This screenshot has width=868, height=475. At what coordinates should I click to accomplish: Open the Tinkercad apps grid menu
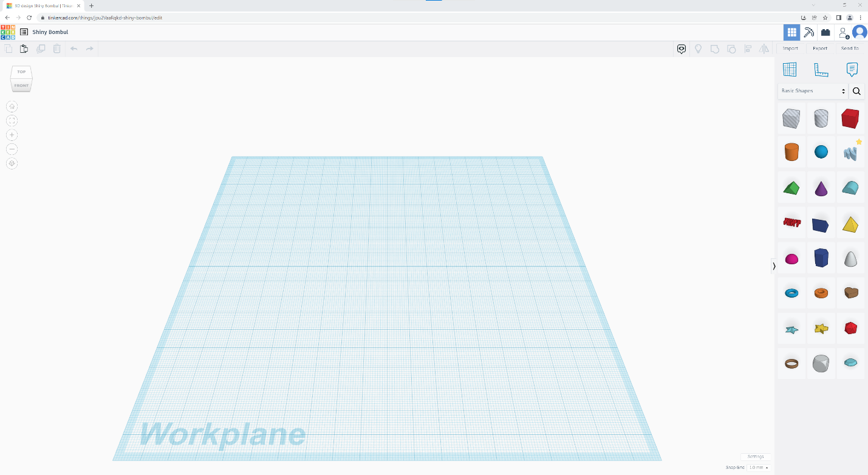791,32
